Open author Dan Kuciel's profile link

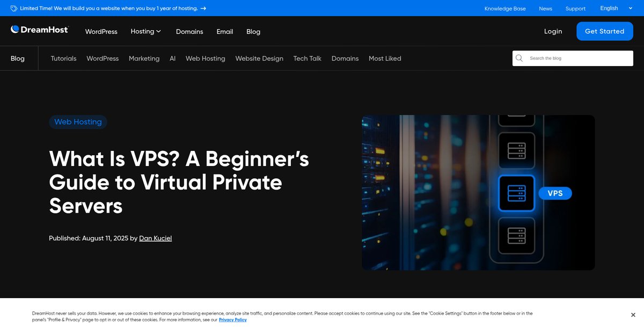[155, 238]
